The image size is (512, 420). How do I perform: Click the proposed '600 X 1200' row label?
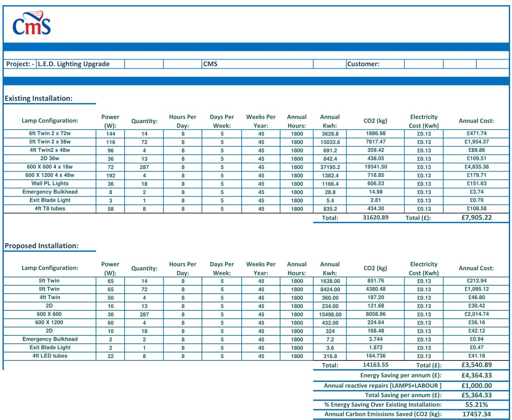coord(49,322)
